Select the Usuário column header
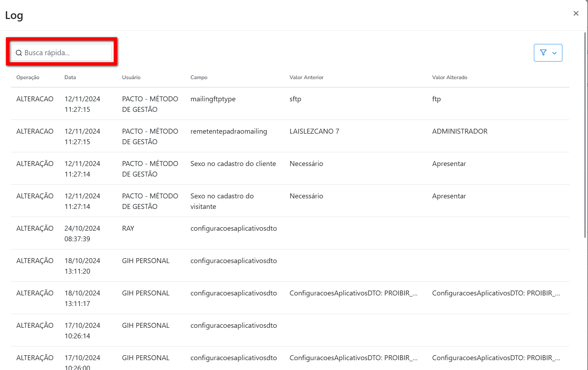The height and width of the screenshot is (370, 588). [131, 77]
